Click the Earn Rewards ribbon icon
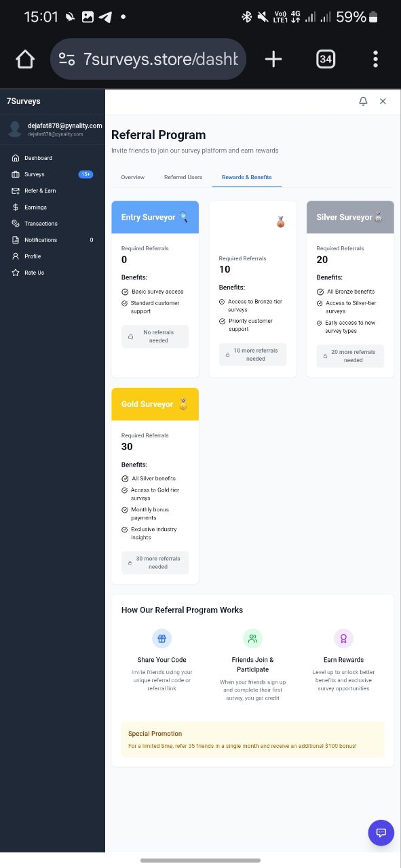The width and height of the screenshot is (401, 868). tap(343, 638)
